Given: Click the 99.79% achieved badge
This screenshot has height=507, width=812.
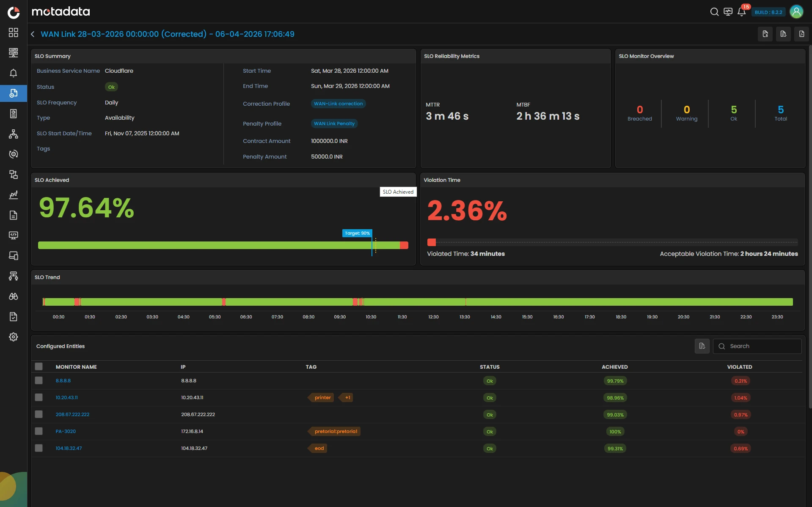Looking at the screenshot, I should [615, 381].
